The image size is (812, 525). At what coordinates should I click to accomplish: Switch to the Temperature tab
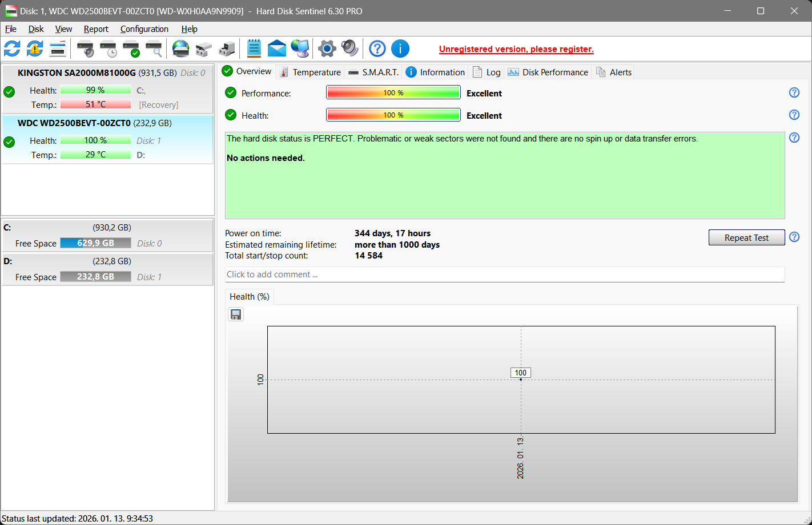coord(310,72)
